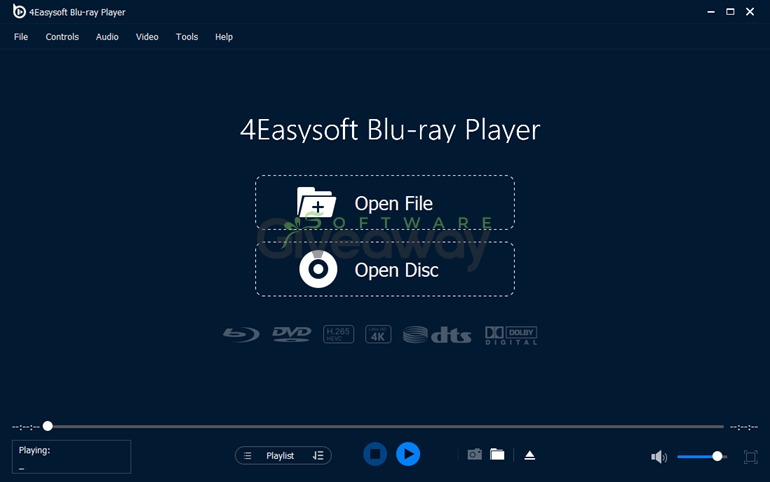Screen dimensions: 770x482
Task: Minimize the player window
Action: pos(711,12)
